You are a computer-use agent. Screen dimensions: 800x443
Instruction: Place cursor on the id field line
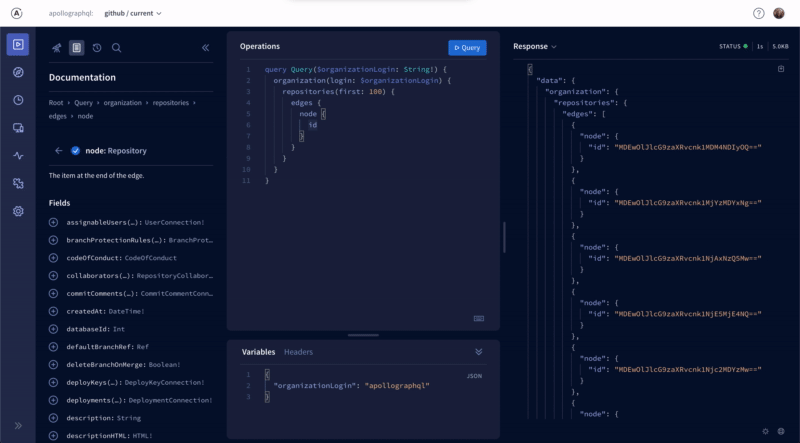tap(312, 125)
